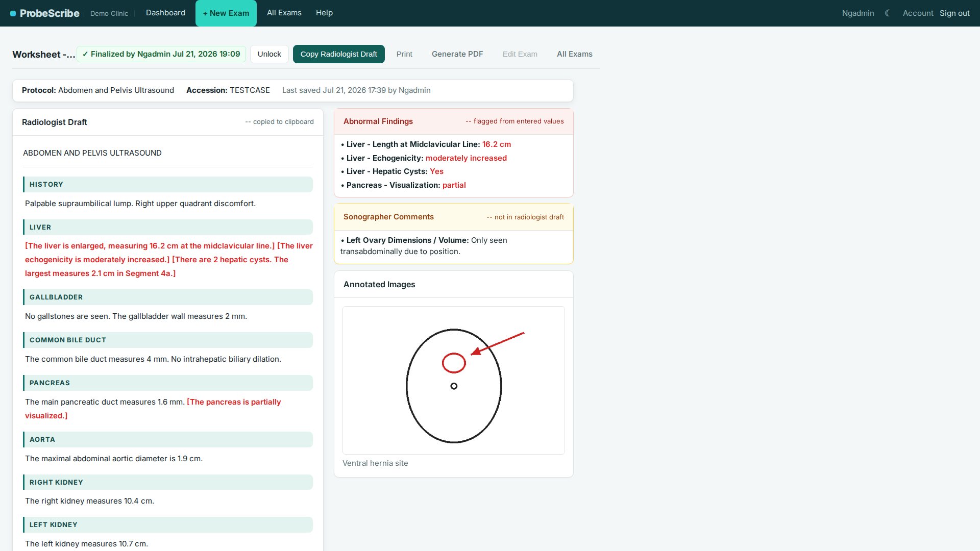
Task: Click the Ngadmin username
Action: coord(858,13)
